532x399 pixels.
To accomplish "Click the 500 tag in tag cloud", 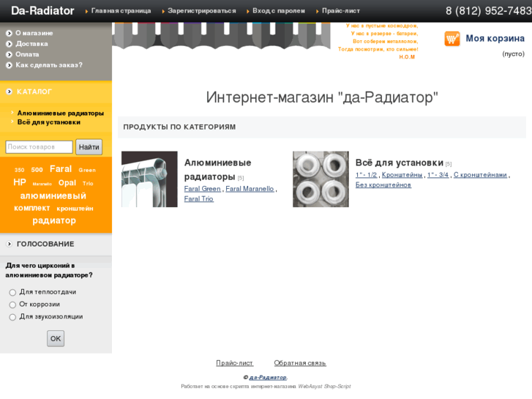I will pyautogui.click(x=37, y=170).
